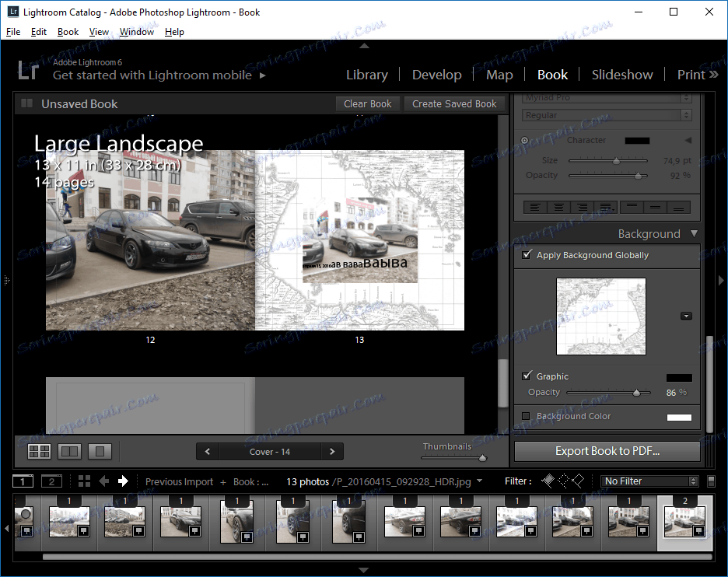728x577 pixels.
Task: Uncheck Apply Background Globally
Action: pyautogui.click(x=527, y=255)
